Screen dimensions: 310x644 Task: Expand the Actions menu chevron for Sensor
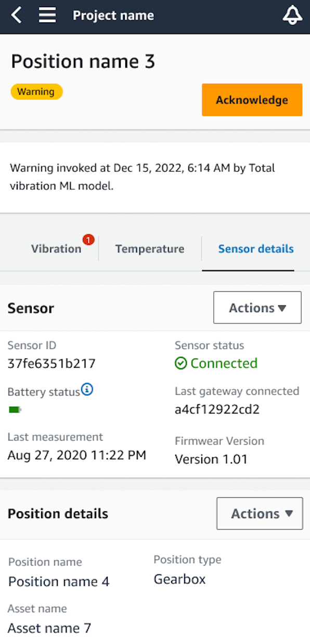coord(282,307)
